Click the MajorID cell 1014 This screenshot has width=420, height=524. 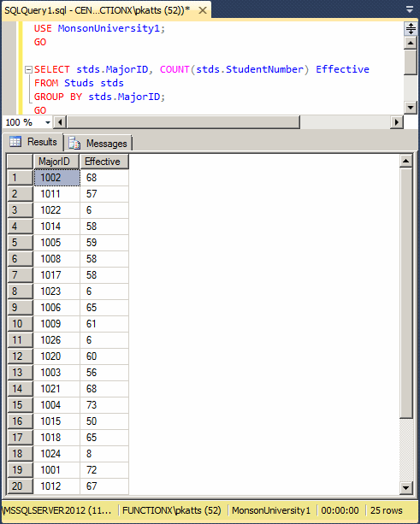[x=56, y=227]
